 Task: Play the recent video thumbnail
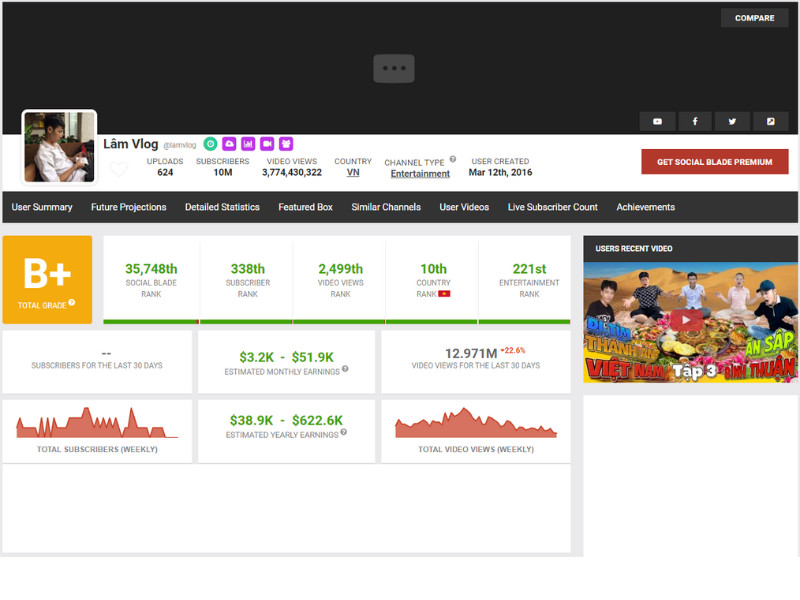(x=685, y=320)
